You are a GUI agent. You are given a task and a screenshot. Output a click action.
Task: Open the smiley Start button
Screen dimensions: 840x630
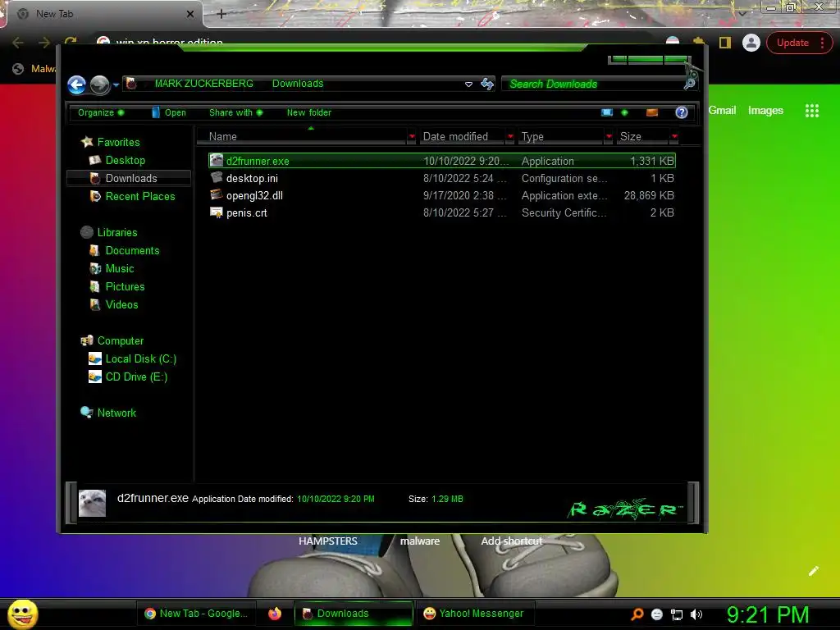[x=22, y=614]
